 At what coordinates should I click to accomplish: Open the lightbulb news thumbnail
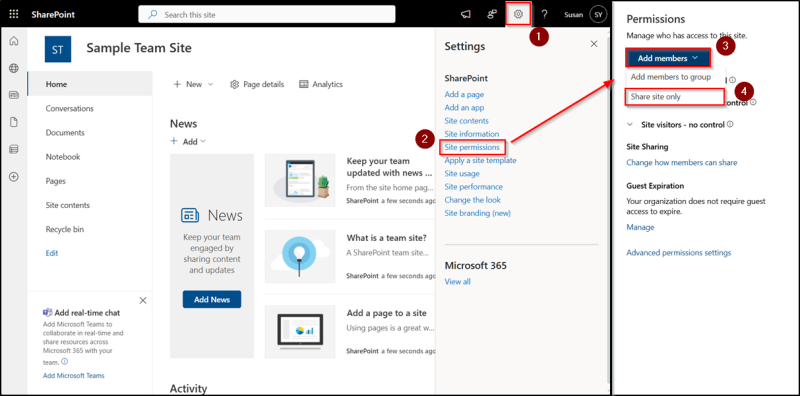pos(300,255)
